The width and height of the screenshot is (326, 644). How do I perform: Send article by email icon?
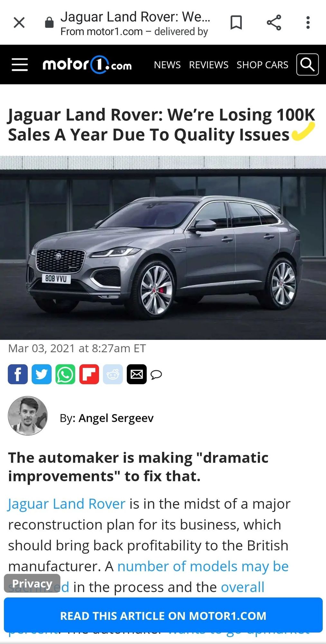(x=137, y=374)
